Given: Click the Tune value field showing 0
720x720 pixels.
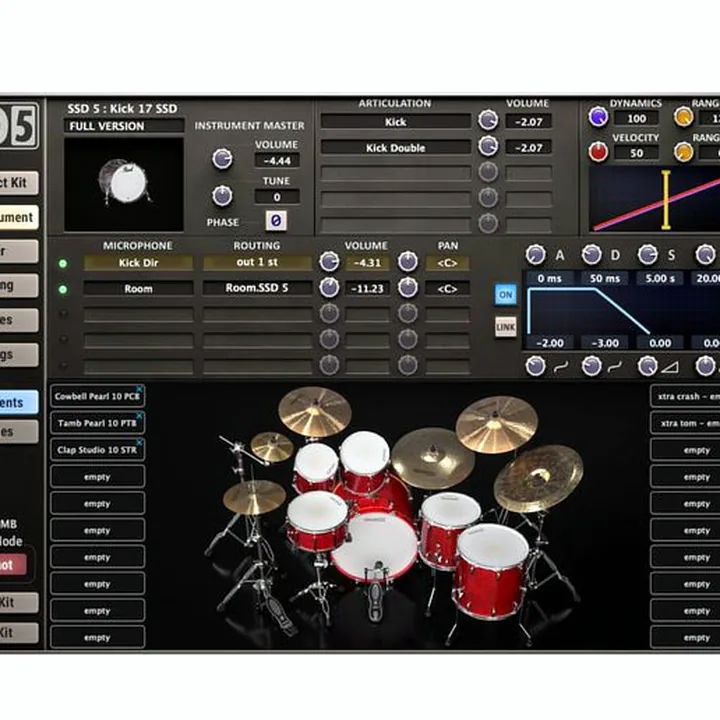Looking at the screenshot, I should (277, 197).
